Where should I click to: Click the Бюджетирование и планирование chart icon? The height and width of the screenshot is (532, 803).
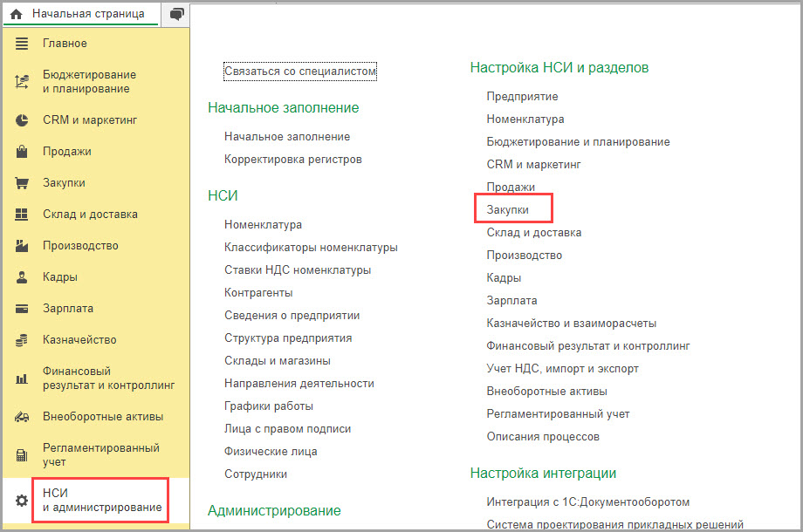point(22,82)
